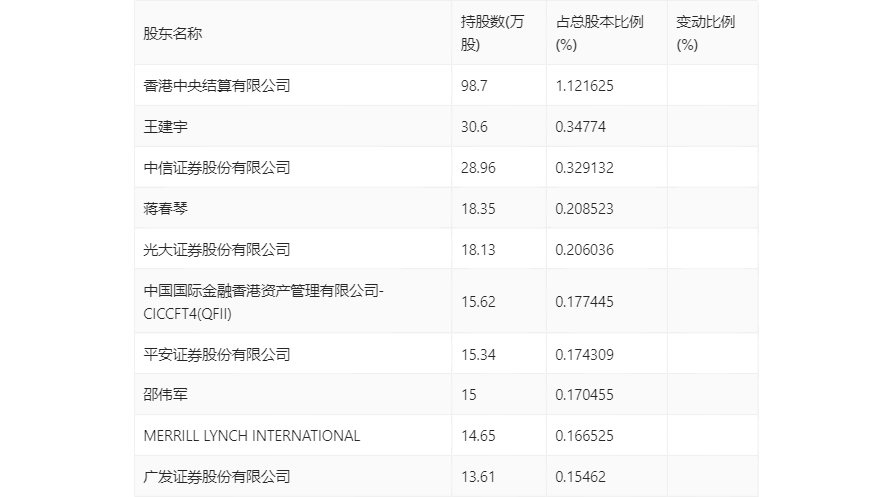This screenshot has height=497, width=893.
Task: Select shareholder 光大证券股份有限公司
Action: tap(217, 249)
